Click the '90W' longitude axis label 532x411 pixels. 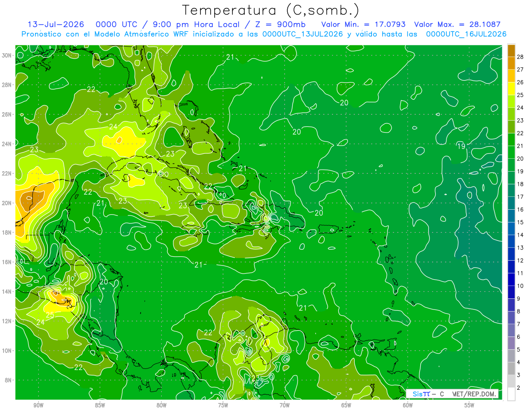pyautogui.click(x=38, y=405)
